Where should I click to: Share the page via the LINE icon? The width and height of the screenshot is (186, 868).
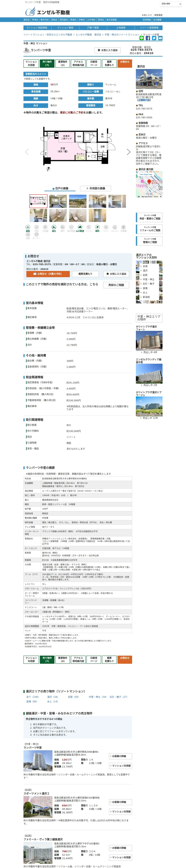coord(142,38)
